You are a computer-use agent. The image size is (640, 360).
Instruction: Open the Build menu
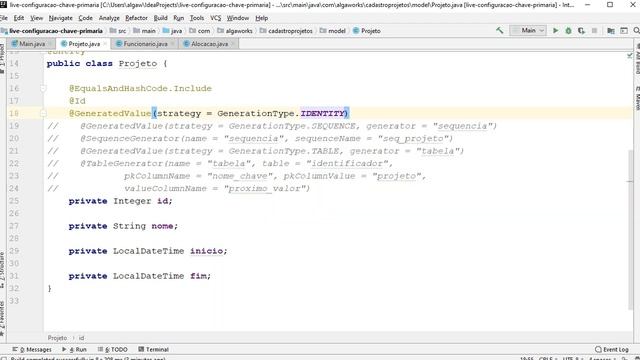coord(160,18)
